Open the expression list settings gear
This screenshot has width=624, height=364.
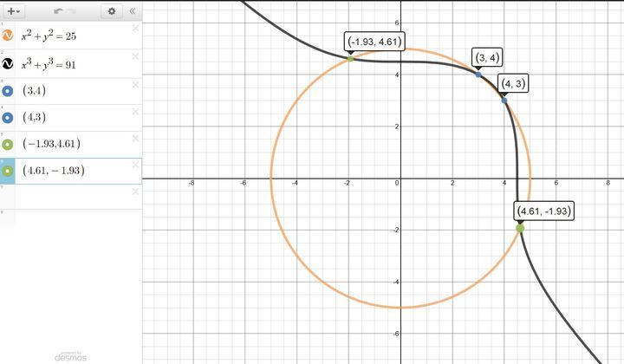pos(112,11)
